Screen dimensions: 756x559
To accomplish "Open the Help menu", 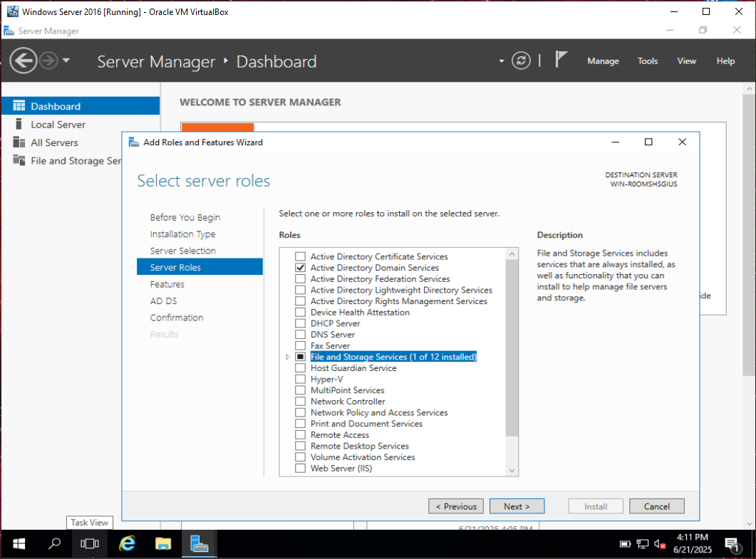I will pyautogui.click(x=725, y=61).
